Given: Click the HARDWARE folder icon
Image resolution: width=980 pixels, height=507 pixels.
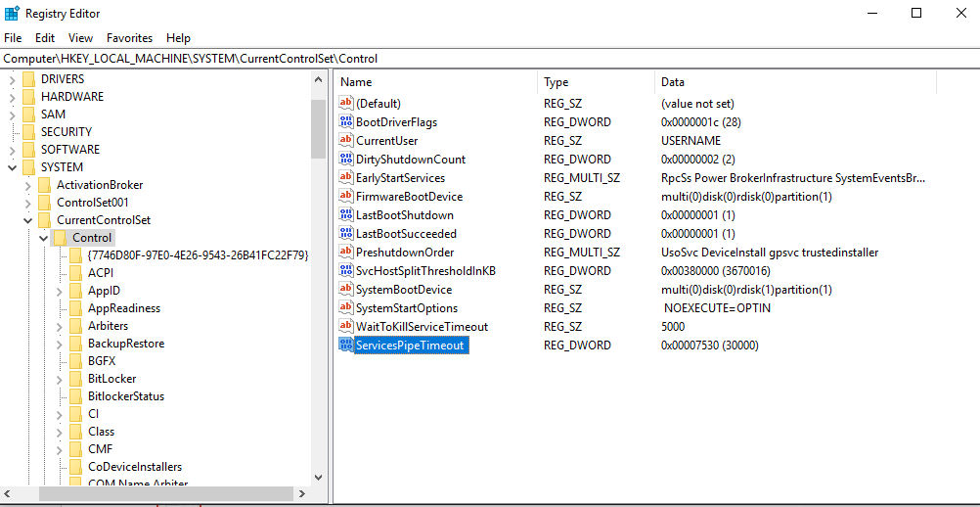Looking at the screenshot, I should (28, 96).
